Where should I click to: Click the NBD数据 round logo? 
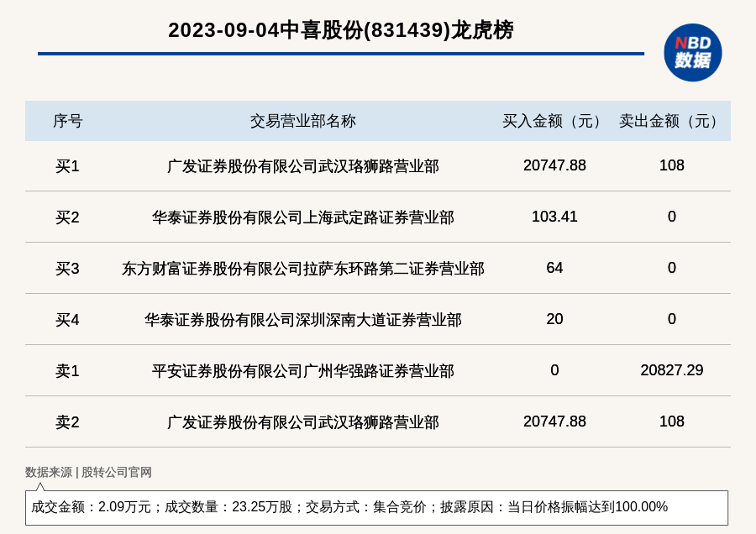692,53
